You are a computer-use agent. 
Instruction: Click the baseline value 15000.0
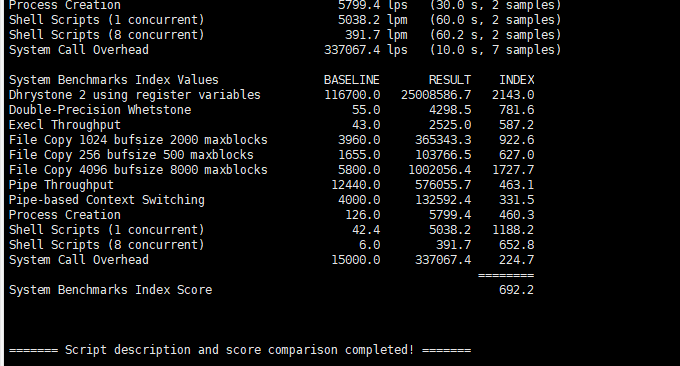(356, 260)
